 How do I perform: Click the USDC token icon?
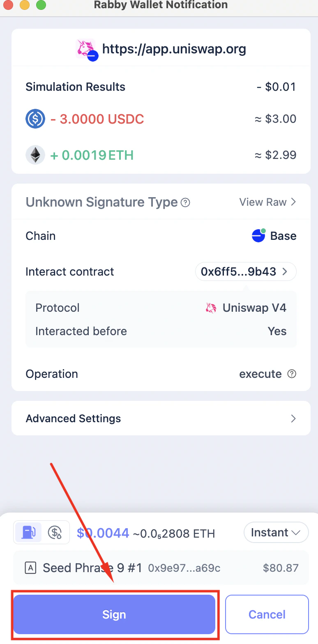point(35,119)
